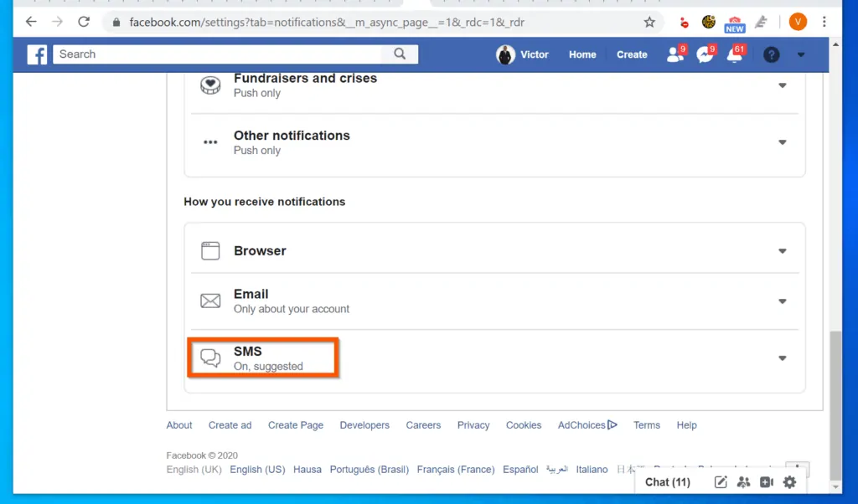Image resolution: width=858 pixels, height=504 pixels.
Task: Expand Other notifications section
Action: (494, 142)
